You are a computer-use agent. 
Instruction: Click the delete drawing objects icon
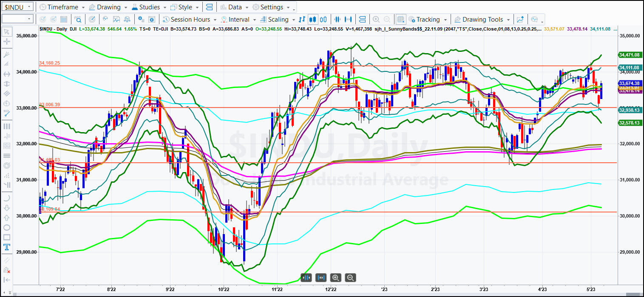coord(6,270)
